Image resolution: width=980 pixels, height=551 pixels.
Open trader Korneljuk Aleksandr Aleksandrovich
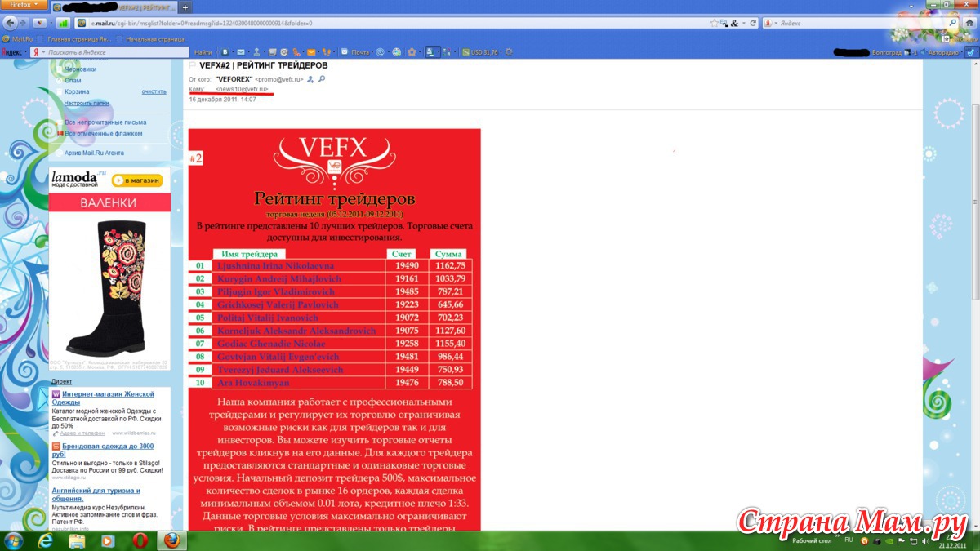pos(296,331)
